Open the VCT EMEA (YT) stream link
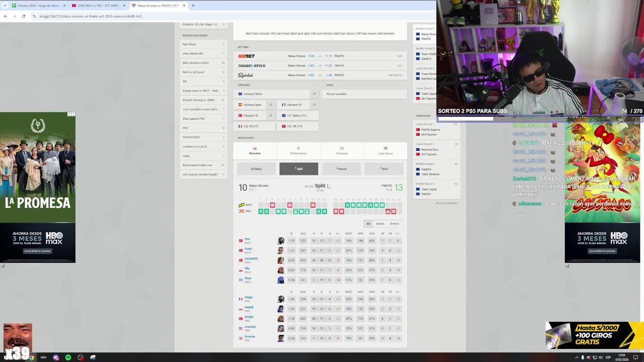This screenshot has height=362, width=644. tap(298, 116)
